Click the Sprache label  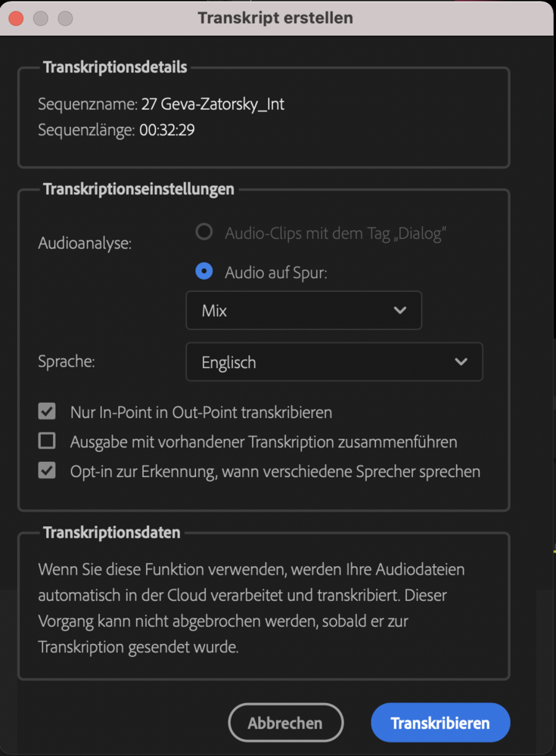click(67, 361)
